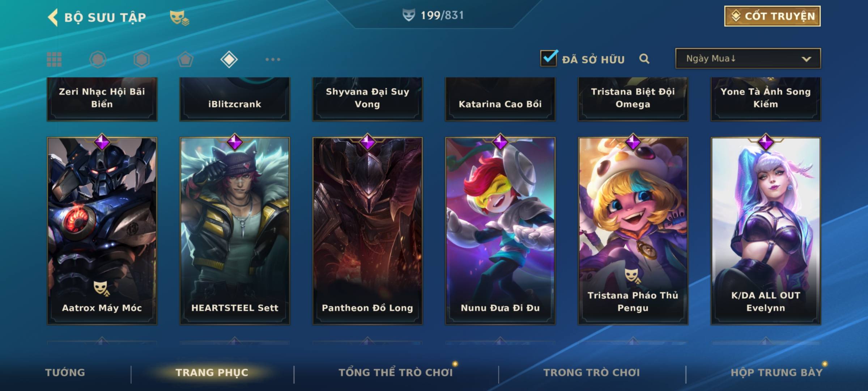
Task: Click the mask emblem on Tristana Pháo Thủ Pengu
Action: click(633, 276)
